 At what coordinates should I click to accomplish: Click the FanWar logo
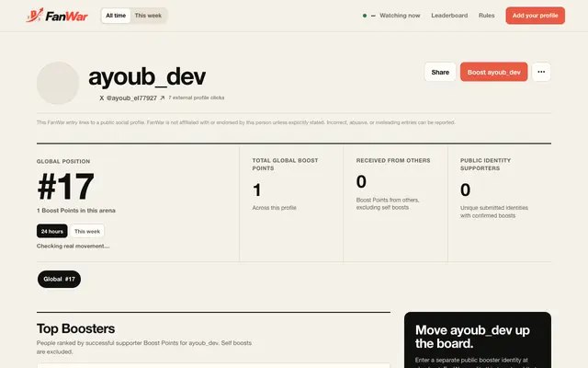[57, 16]
